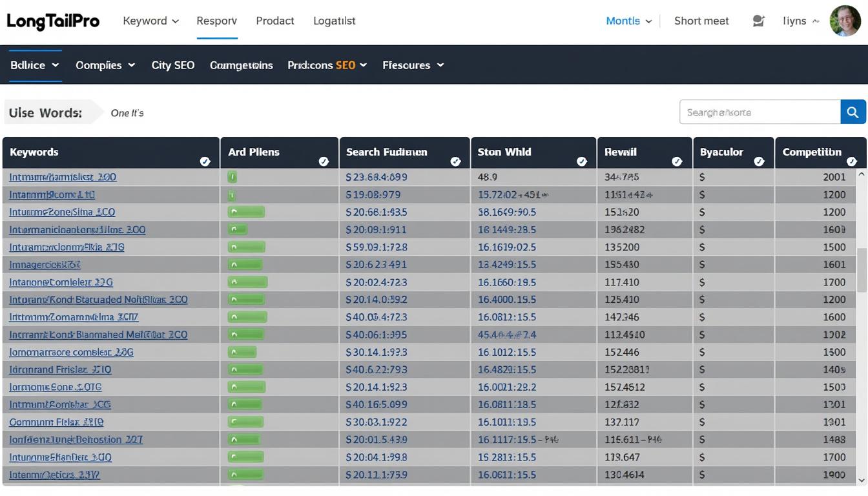Click the green bar in third table row
This screenshot has width=868, height=496.
[x=247, y=212]
